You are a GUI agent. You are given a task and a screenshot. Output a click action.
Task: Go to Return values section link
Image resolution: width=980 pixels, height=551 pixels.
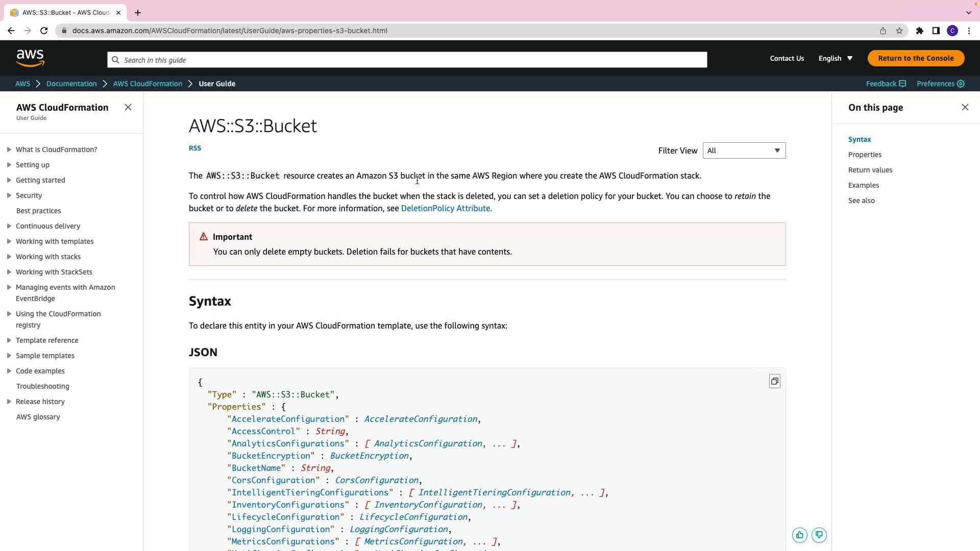[870, 170]
